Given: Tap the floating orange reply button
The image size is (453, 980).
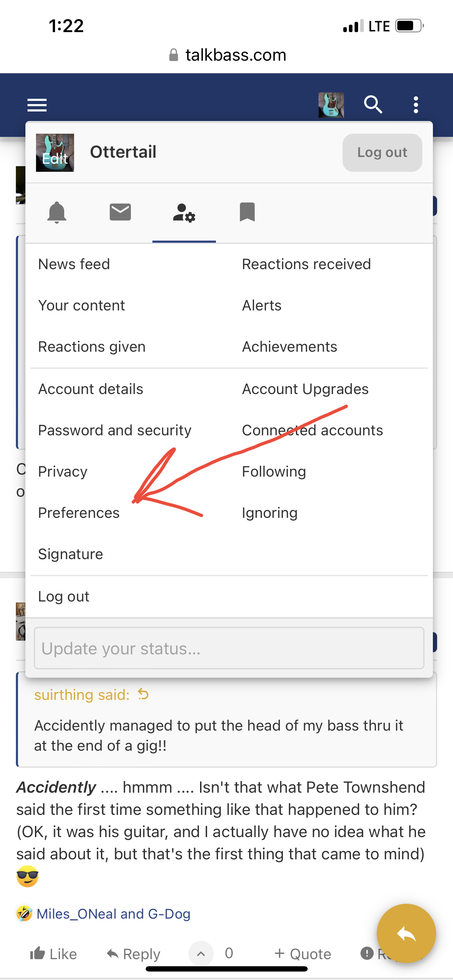Looking at the screenshot, I should [x=406, y=933].
